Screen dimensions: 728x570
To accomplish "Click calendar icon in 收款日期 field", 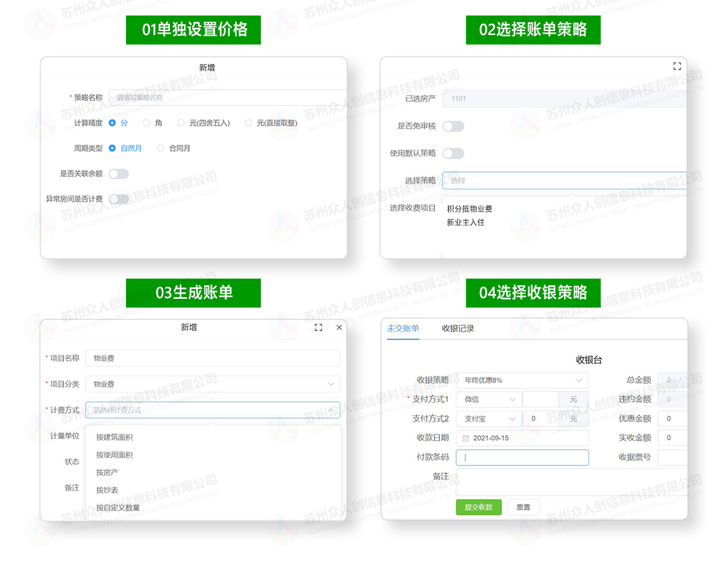I will coord(466,438).
